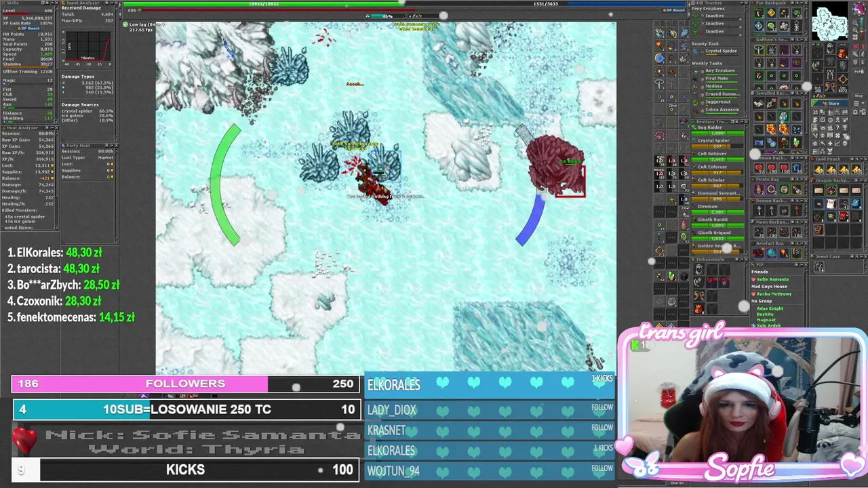This screenshot has width=868, height=488.
Task: Select the teal swirl item in Artefact Box
Action: pos(772,252)
